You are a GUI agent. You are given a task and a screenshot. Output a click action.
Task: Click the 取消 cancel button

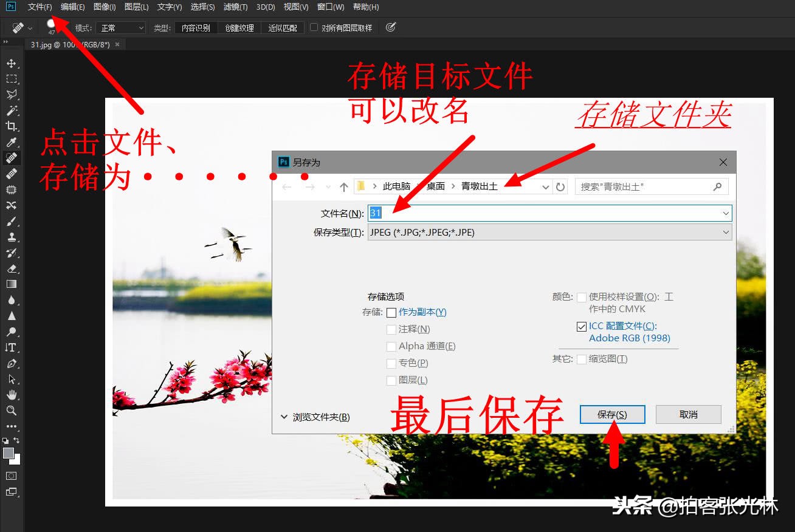[688, 414]
